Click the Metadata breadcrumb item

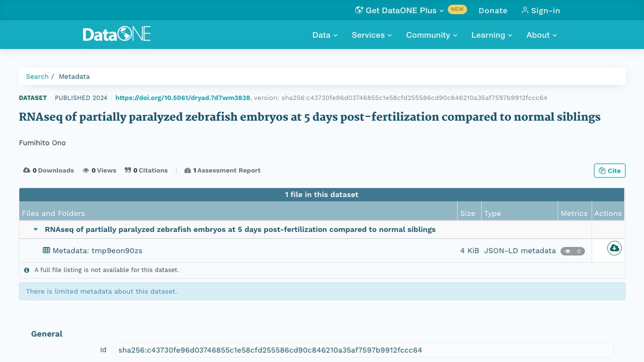point(74,76)
